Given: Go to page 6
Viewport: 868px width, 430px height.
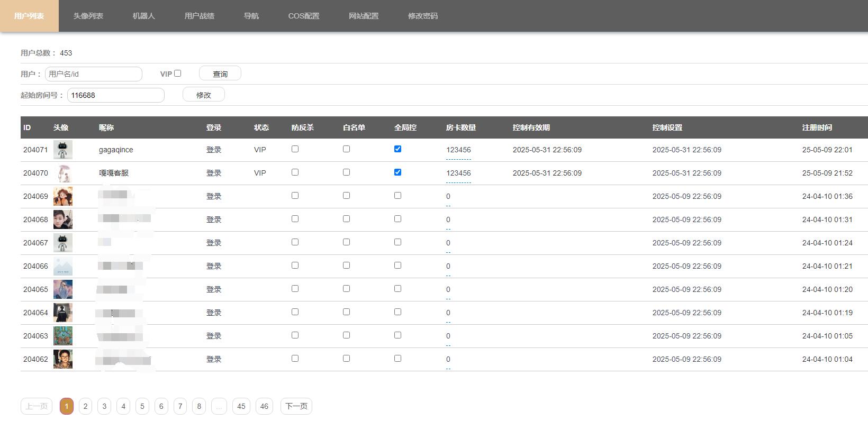Looking at the screenshot, I should point(161,406).
